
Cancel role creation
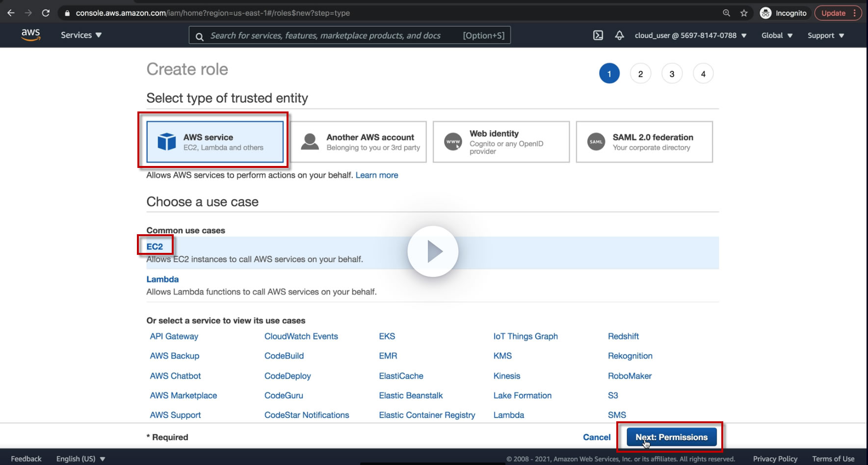tap(597, 437)
